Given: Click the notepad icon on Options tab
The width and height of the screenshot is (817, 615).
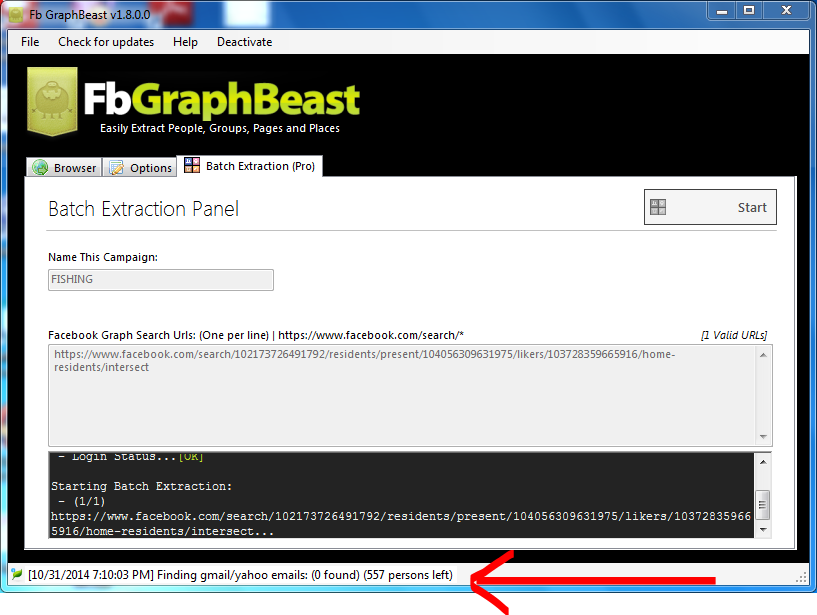Looking at the screenshot, I should pyautogui.click(x=116, y=167).
